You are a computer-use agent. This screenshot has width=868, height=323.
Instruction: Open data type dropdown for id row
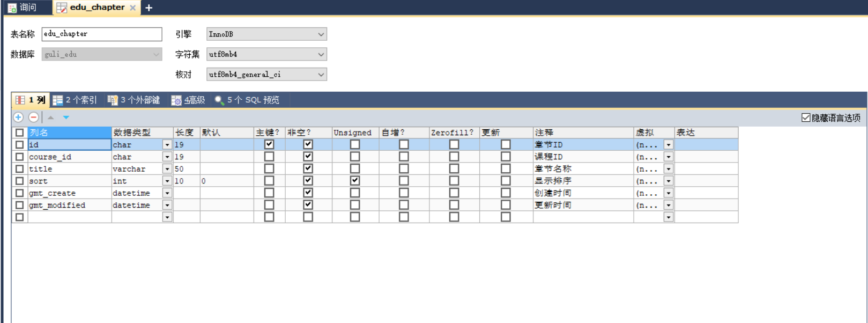pyautogui.click(x=167, y=145)
